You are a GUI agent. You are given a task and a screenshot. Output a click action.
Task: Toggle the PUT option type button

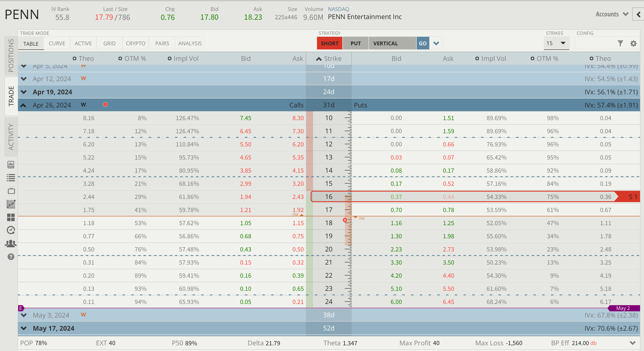(355, 43)
